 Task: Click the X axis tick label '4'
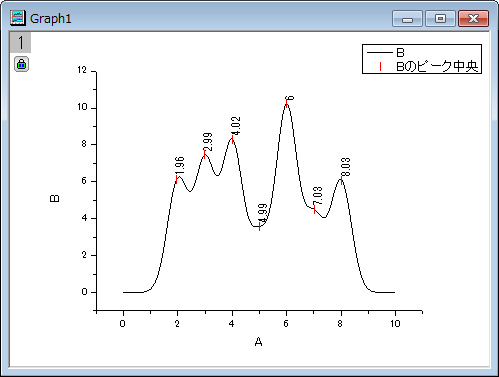tap(232, 323)
